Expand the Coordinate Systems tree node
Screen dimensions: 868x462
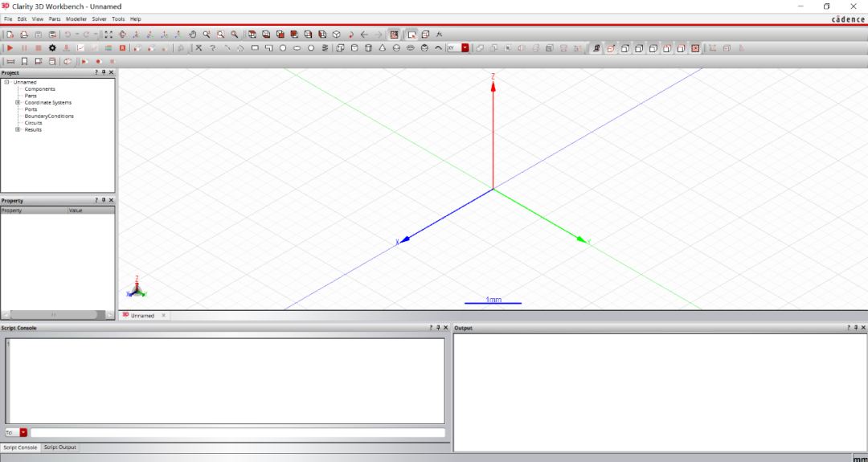click(18, 102)
